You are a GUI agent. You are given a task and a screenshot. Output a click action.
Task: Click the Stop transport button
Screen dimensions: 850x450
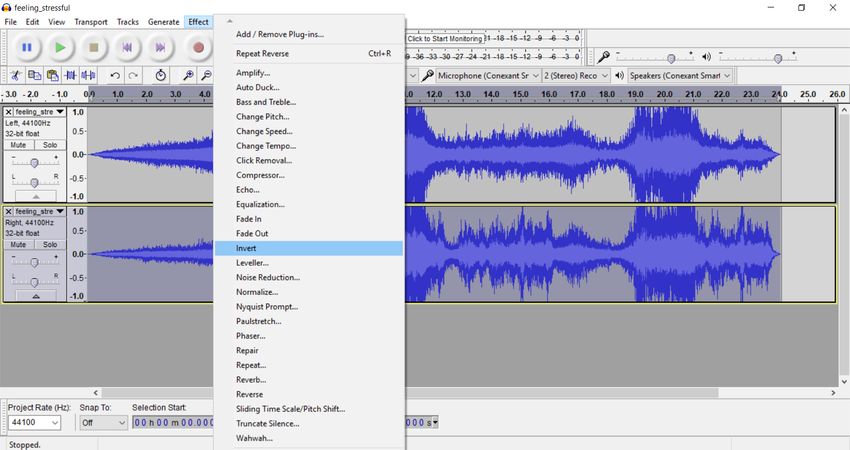(x=94, y=48)
